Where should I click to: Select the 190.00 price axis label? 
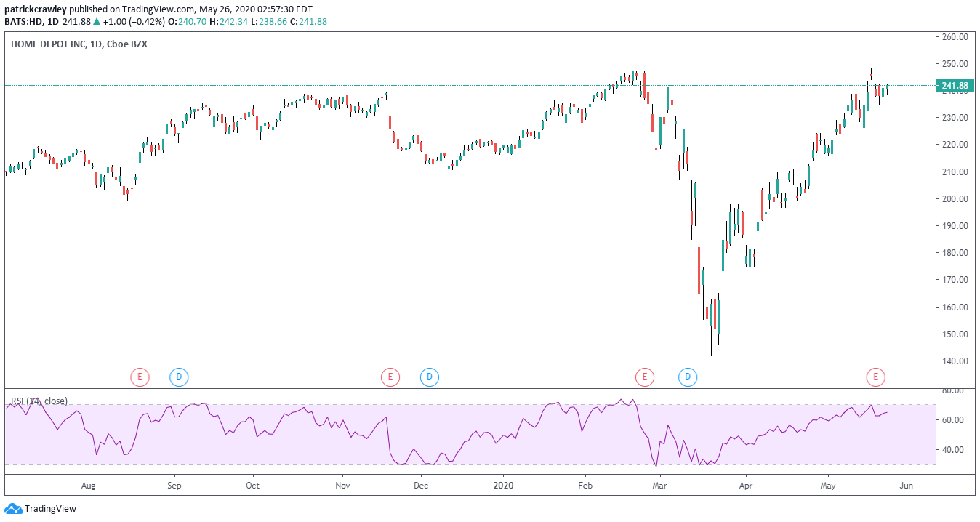coord(955,225)
